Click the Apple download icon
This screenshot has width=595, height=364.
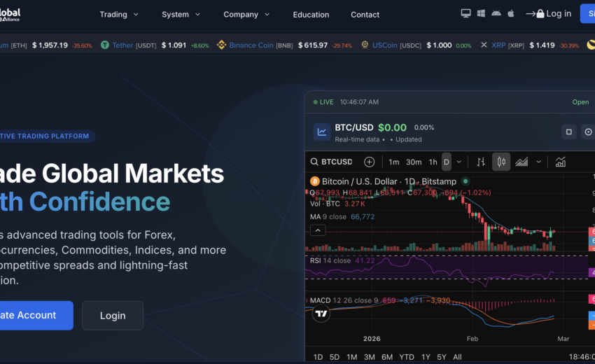click(x=511, y=13)
